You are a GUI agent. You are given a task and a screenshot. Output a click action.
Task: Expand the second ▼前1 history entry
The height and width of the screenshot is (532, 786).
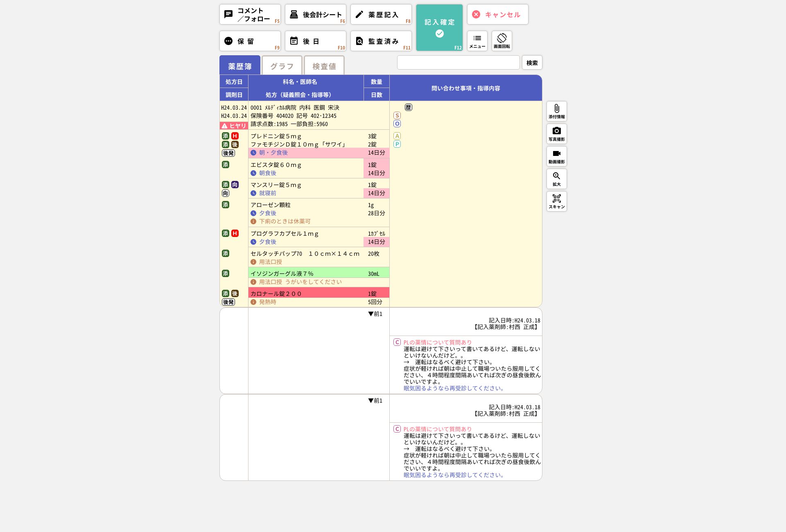click(x=375, y=401)
